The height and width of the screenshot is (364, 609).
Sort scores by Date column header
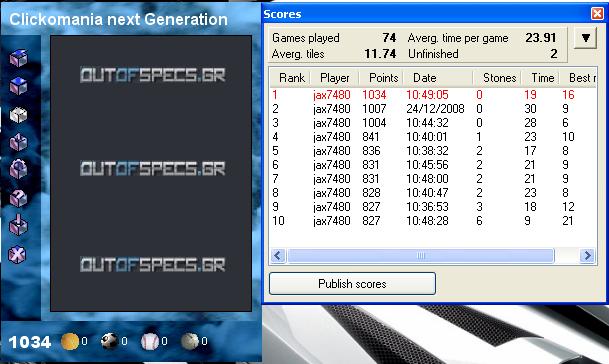[438, 78]
